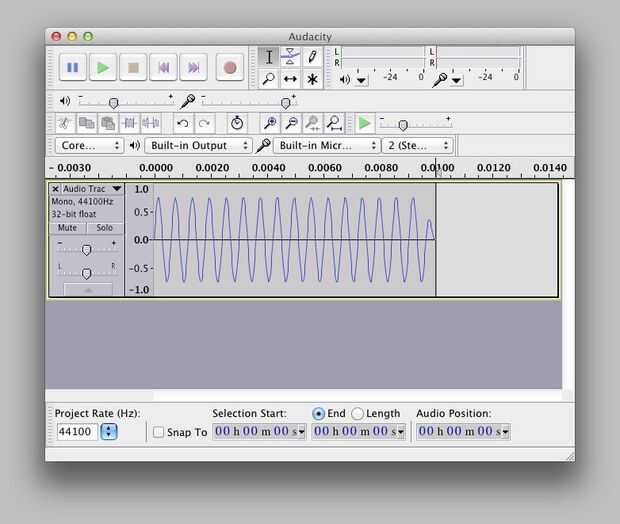Open the 2 (Stereo) channels dropdown
This screenshot has width=620, height=524.
417,146
